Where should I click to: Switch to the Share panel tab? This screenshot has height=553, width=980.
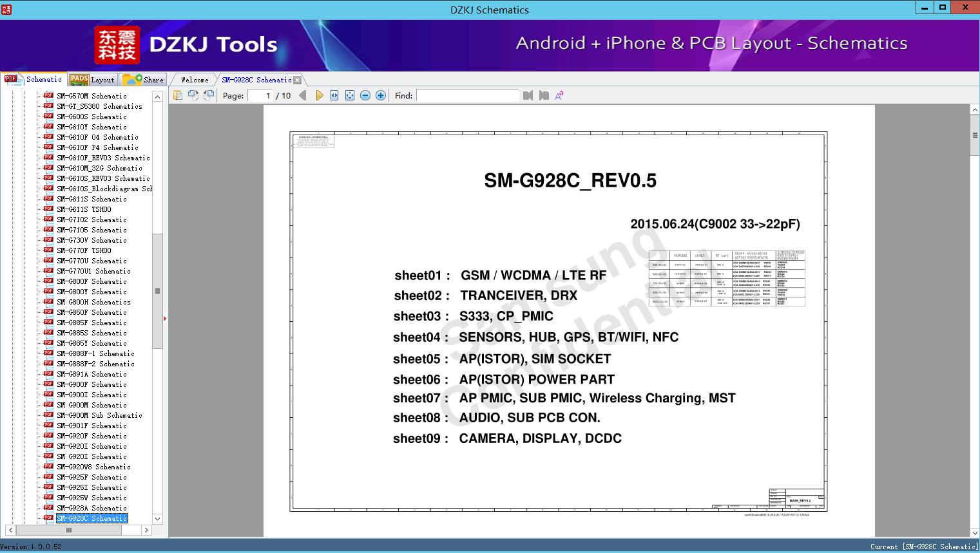(144, 80)
